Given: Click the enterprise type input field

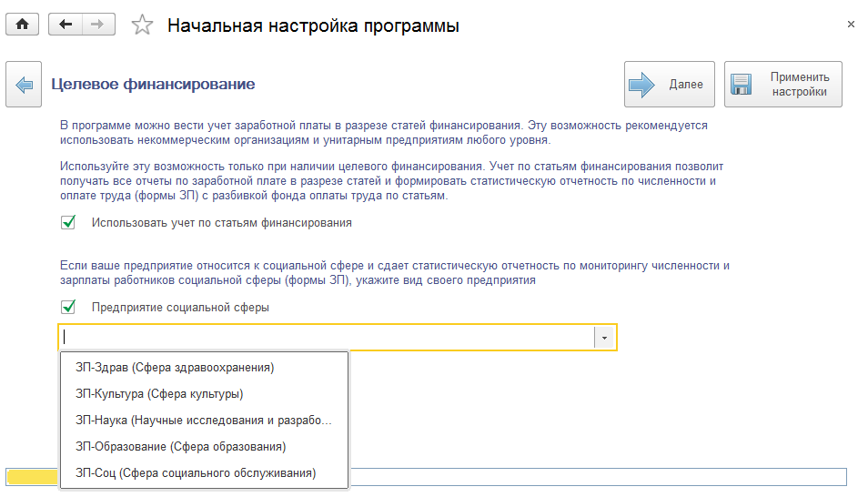Looking at the screenshot, I should (327, 338).
